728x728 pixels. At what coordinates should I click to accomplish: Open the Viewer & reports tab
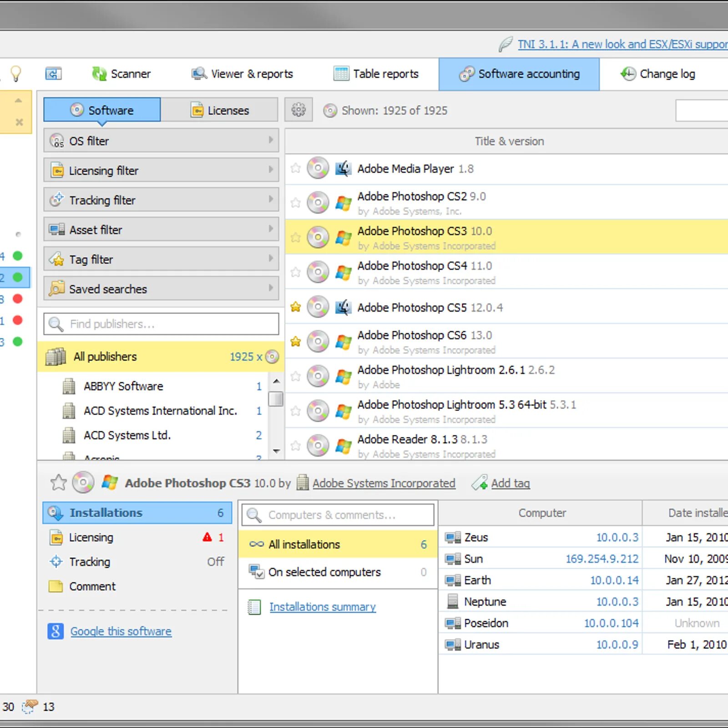pyautogui.click(x=242, y=74)
